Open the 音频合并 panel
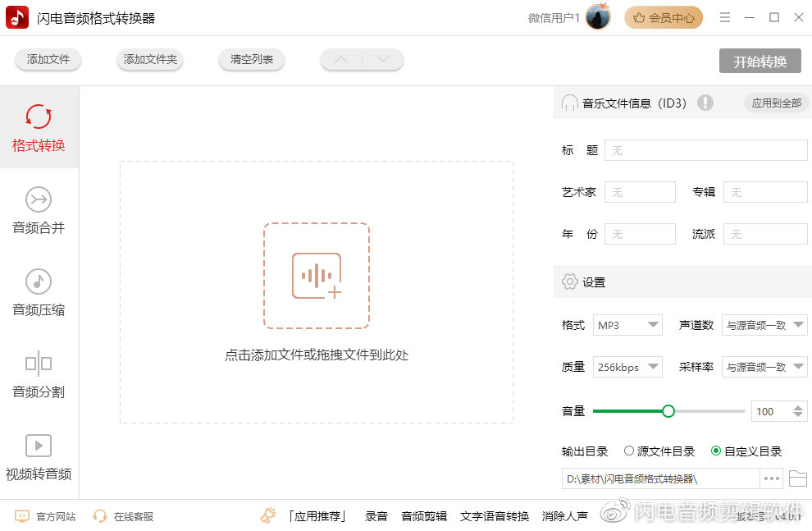Screen dimensions: 812x531 pyautogui.click(x=39, y=212)
